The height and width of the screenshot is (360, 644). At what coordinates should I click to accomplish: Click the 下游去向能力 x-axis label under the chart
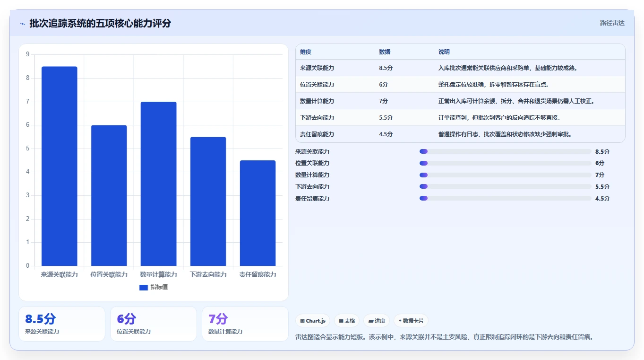pos(208,274)
